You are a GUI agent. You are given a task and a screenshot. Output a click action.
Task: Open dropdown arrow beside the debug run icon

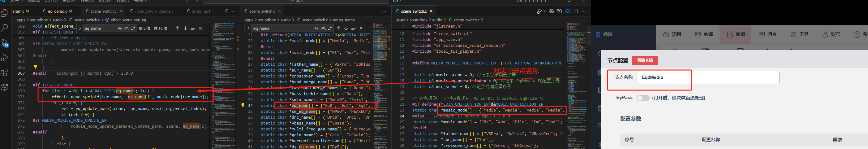(544, 11)
